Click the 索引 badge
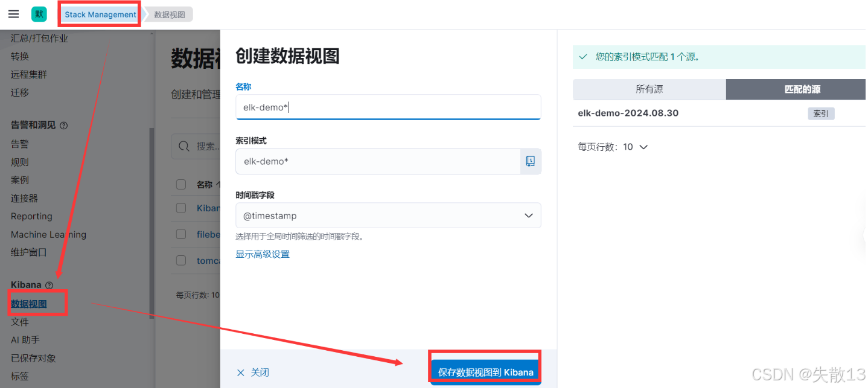The height and width of the screenshot is (390, 868). [821, 113]
